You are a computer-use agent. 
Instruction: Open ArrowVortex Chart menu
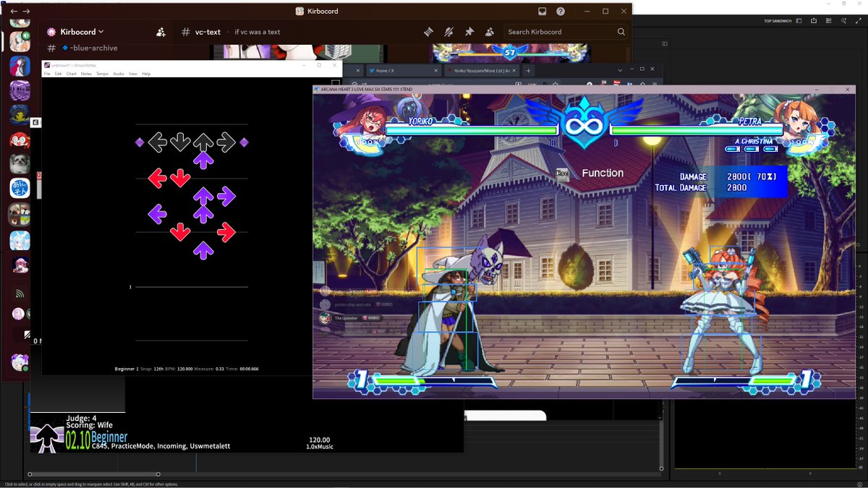point(72,74)
